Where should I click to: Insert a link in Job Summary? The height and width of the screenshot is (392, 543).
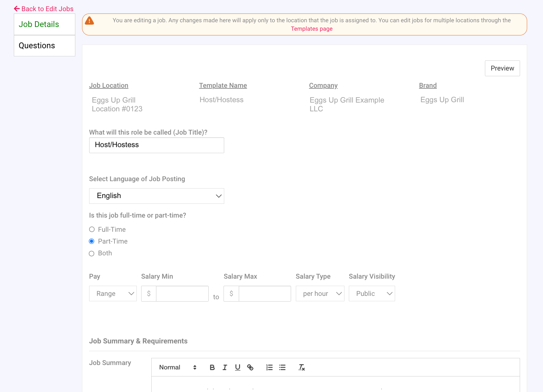250,367
